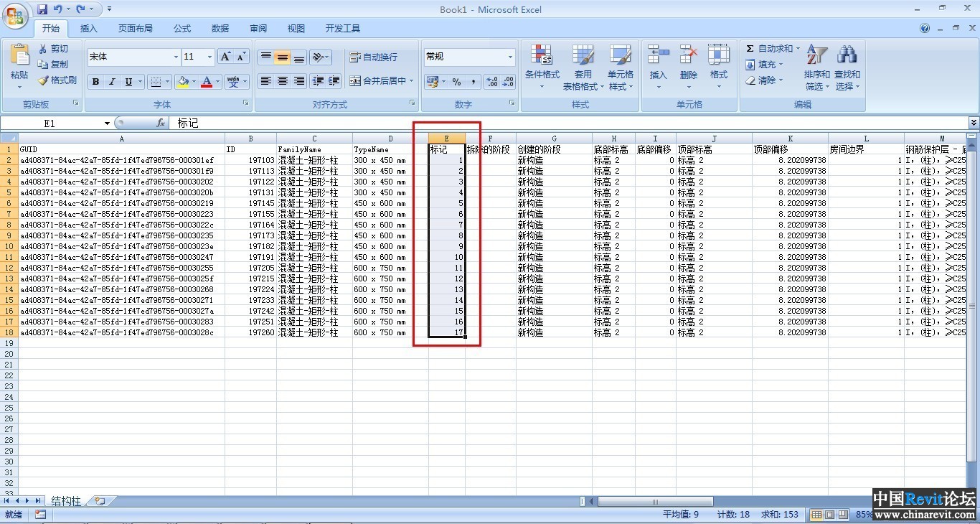This screenshot has width=980, height=524.
Task: Increase the font size with the larger A
Action: point(225,57)
